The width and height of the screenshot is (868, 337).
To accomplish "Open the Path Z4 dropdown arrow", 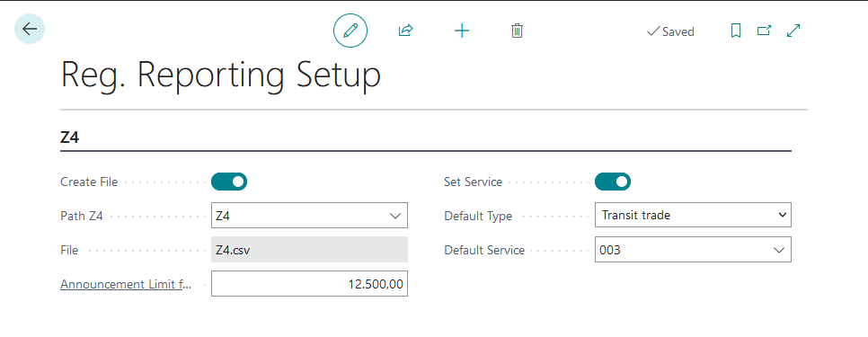I will point(395,216).
